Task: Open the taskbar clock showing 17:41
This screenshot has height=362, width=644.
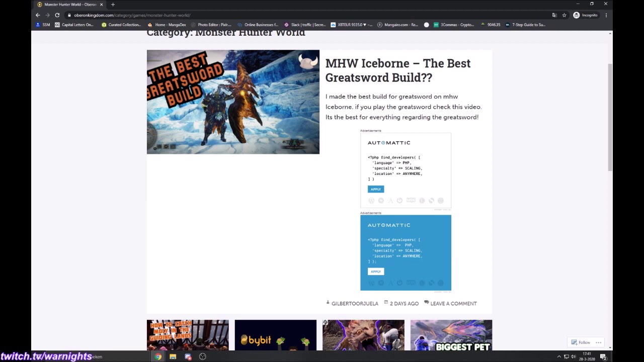Action: (x=587, y=356)
